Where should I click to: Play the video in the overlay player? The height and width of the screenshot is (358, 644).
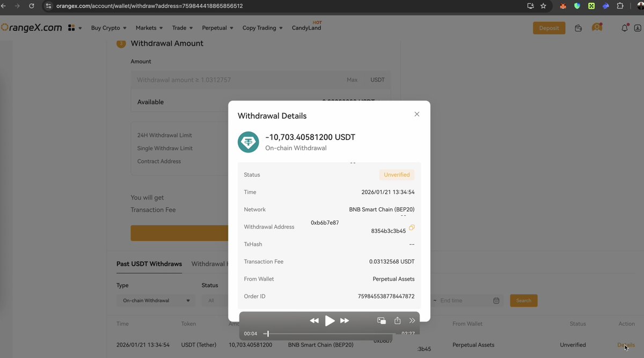click(330, 320)
